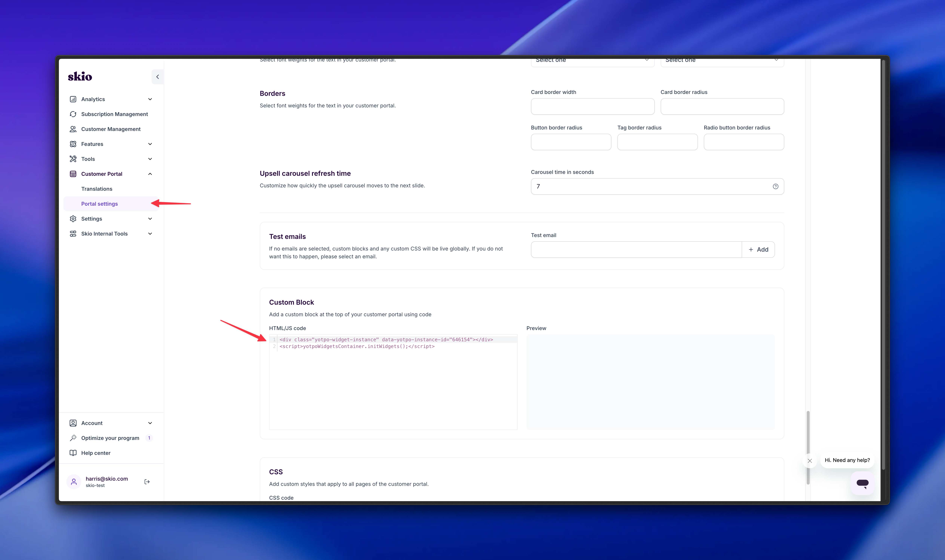
Task: Click the Settings gear icon
Action: (x=73, y=219)
